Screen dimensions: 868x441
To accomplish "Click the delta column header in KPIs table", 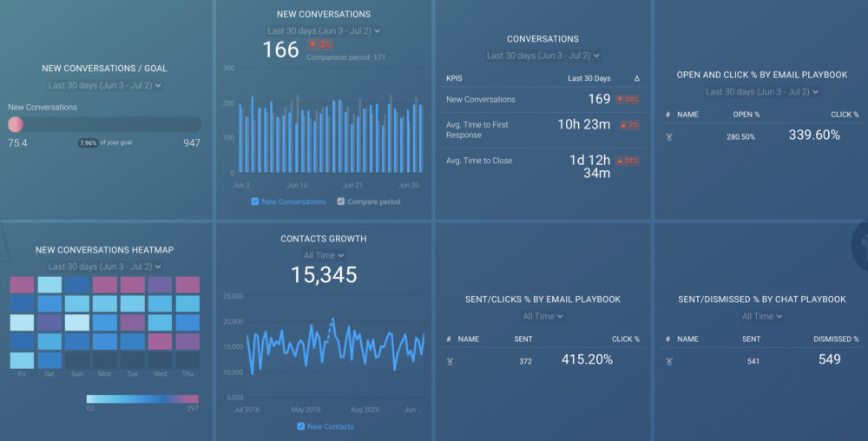I will pos(636,79).
